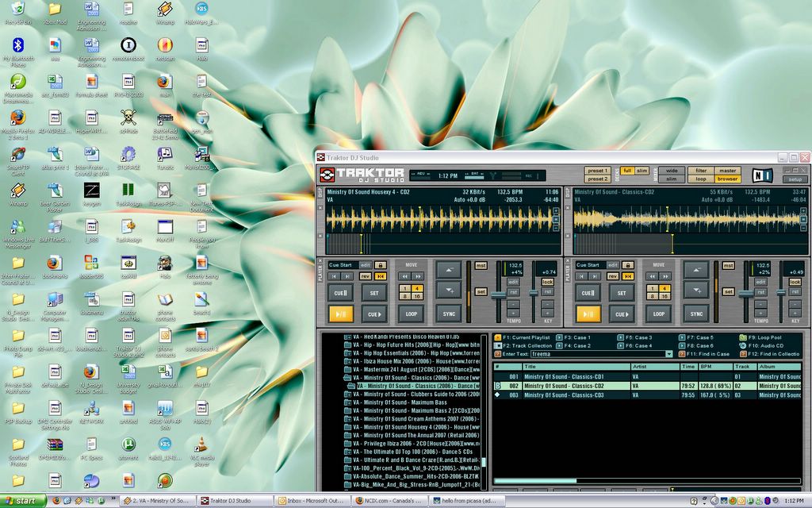Toggle mst on the Housexy 4 deck
The image size is (812, 508).
481,265
